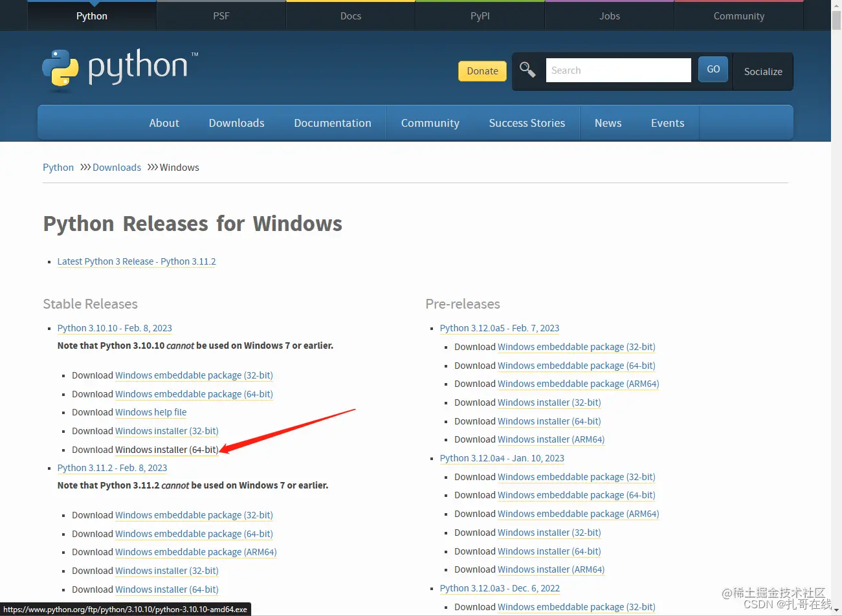Image resolution: width=842 pixels, height=616 pixels.
Task: Select the Windows breadcrumb text
Action: tap(179, 168)
